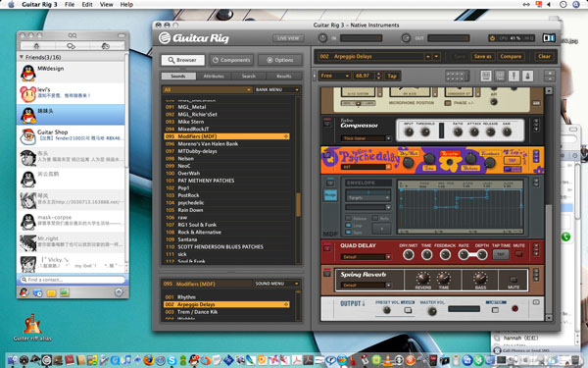
Task: Expand the 'All' bank filter dropdown
Action: point(207,89)
